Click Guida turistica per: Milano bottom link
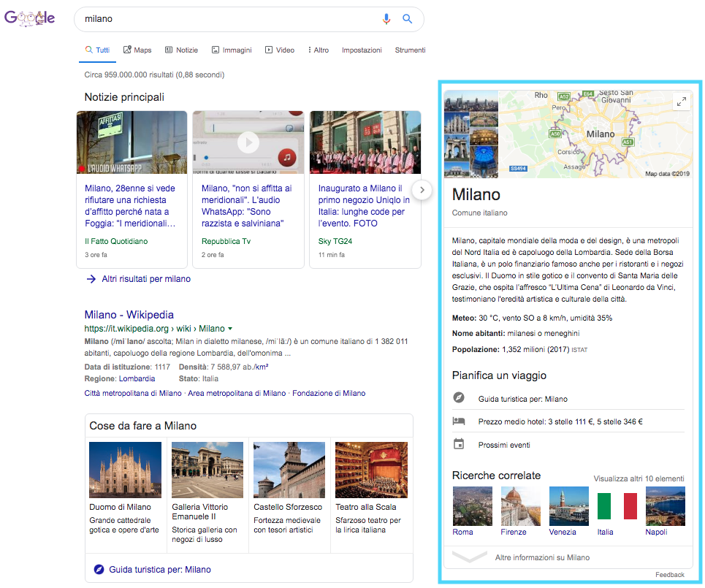The width and height of the screenshot is (705, 588). 159,570
